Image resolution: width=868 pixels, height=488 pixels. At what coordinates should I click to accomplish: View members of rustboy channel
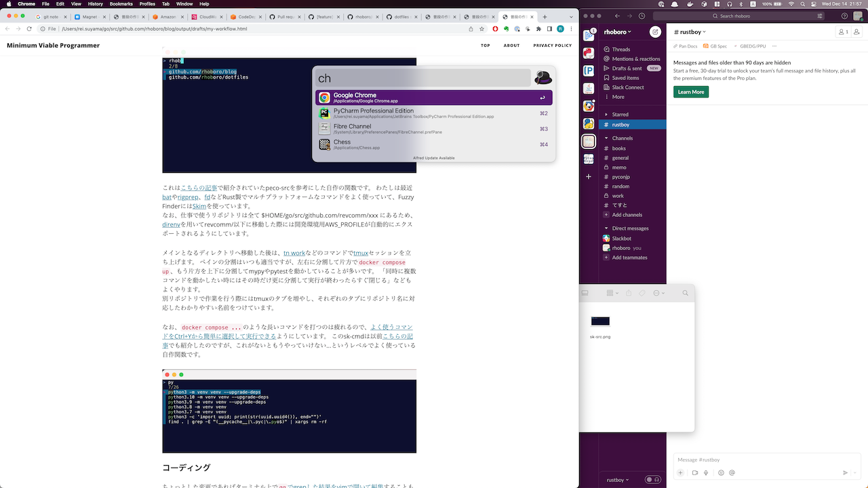pyautogui.click(x=844, y=32)
